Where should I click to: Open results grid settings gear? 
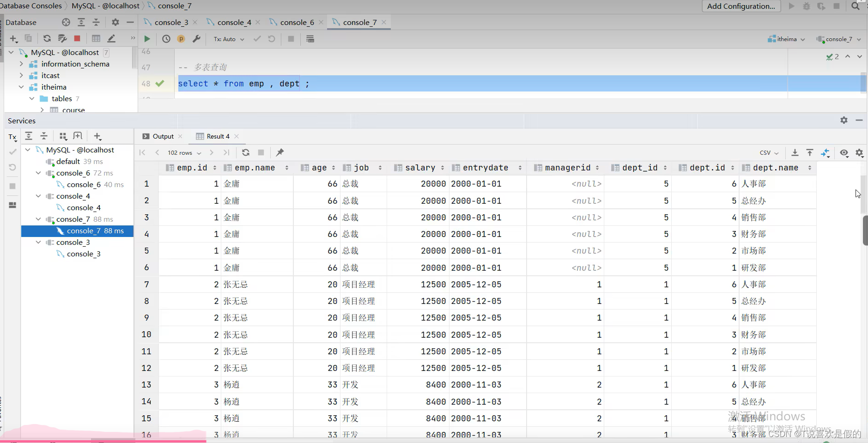(860, 153)
